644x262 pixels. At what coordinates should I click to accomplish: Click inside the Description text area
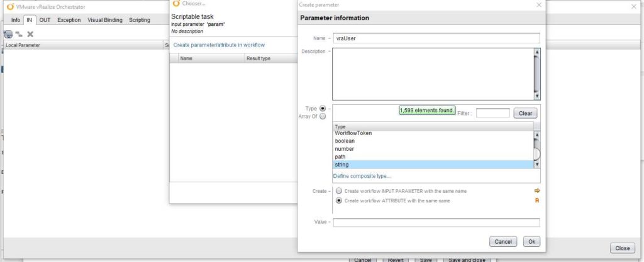click(x=433, y=74)
